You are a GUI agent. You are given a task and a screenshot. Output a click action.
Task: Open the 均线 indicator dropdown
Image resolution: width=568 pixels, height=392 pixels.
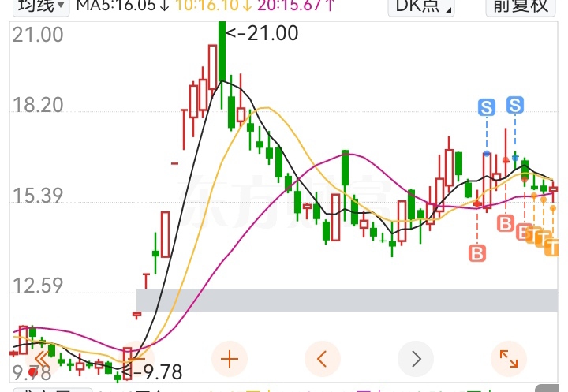click(x=41, y=6)
